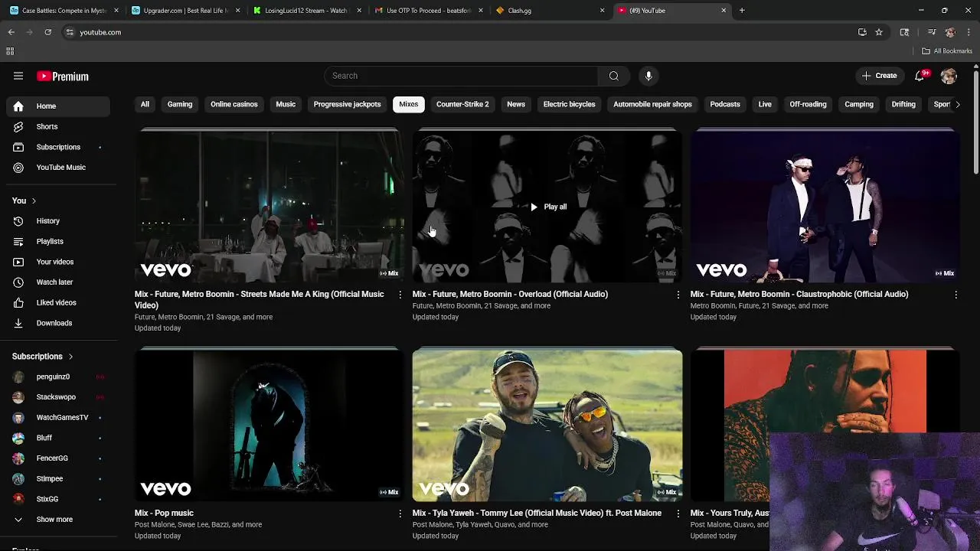Open FencerGG channel subscription
The width and height of the screenshot is (980, 551).
tap(58, 458)
